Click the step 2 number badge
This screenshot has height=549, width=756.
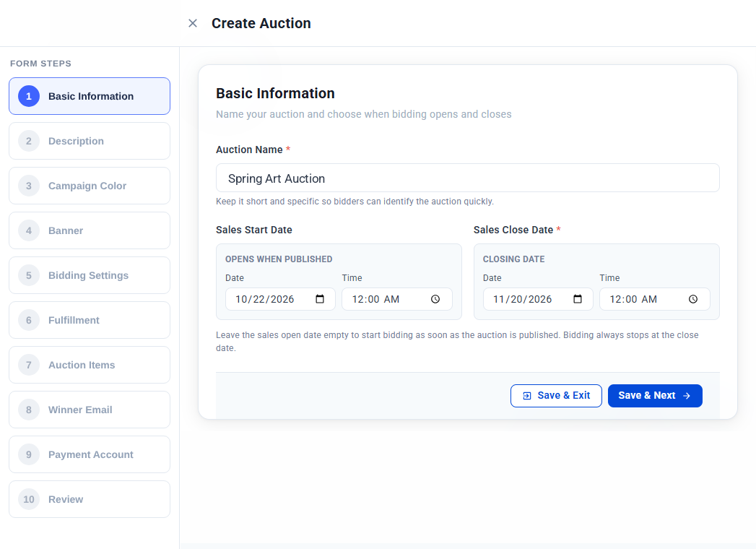(x=29, y=141)
